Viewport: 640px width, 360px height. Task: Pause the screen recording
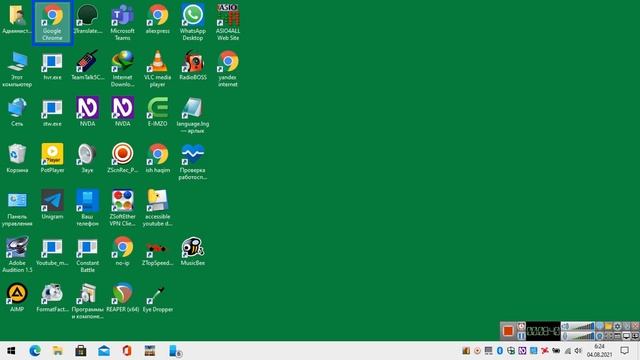522,336
